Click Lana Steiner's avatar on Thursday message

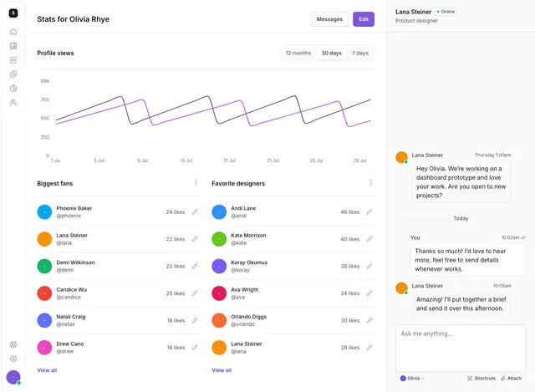[x=401, y=157]
